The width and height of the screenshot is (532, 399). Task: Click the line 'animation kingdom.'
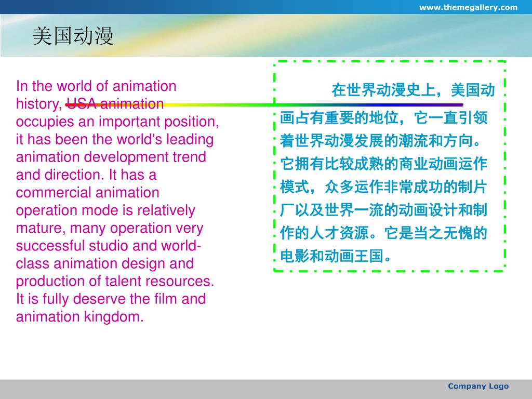click(x=79, y=316)
